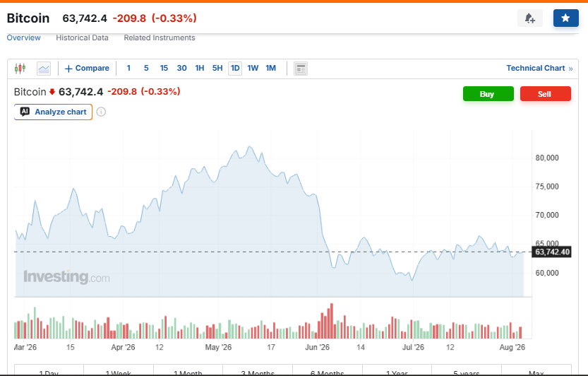Open the chart news/table view icon

point(301,69)
